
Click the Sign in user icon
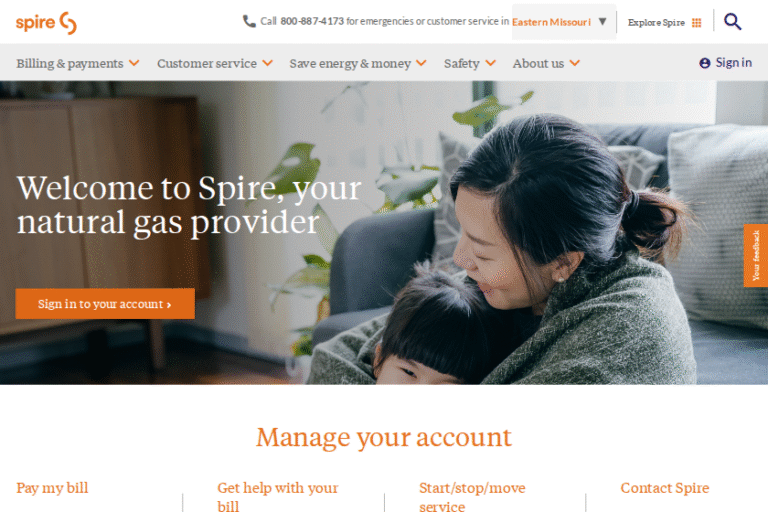(704, 63)
